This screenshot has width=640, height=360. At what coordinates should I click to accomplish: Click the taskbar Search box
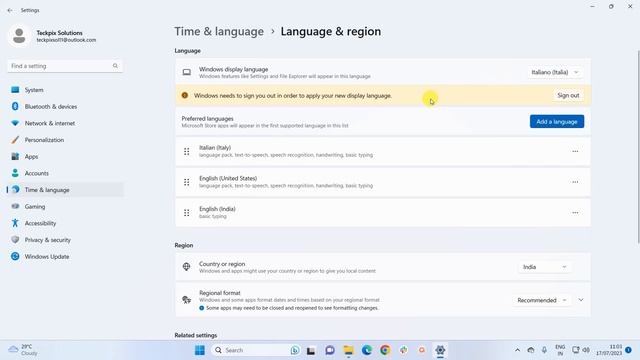point(256,350)
